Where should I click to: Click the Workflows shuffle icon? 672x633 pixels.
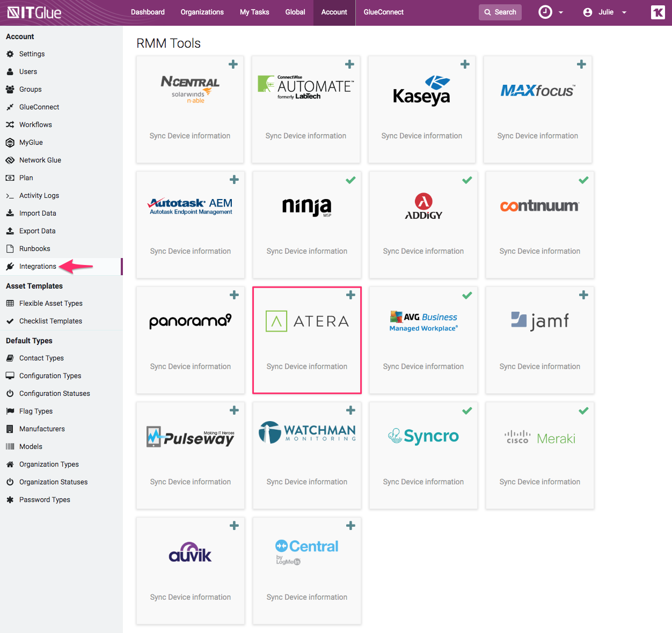coord(10,124)
